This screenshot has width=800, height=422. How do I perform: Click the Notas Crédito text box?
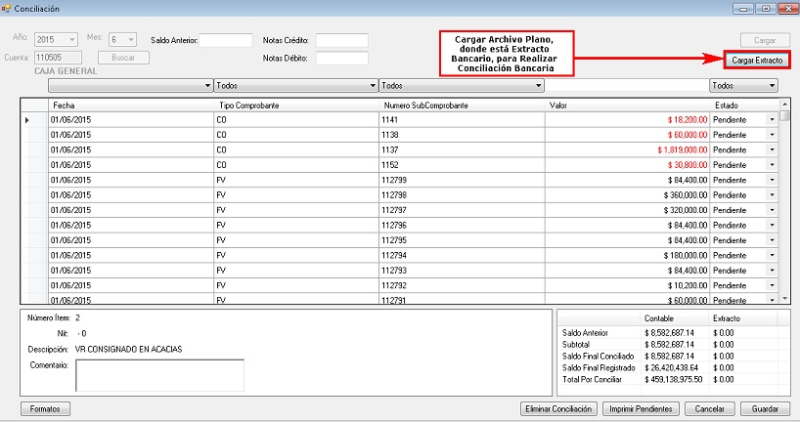342,40
